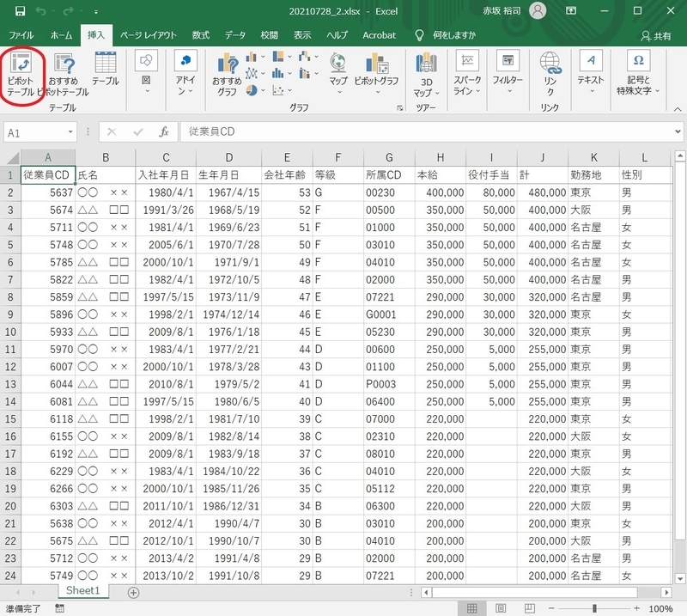Click zoom out minus button
This screenshot has width=687, height=616.
coord(551,608)
